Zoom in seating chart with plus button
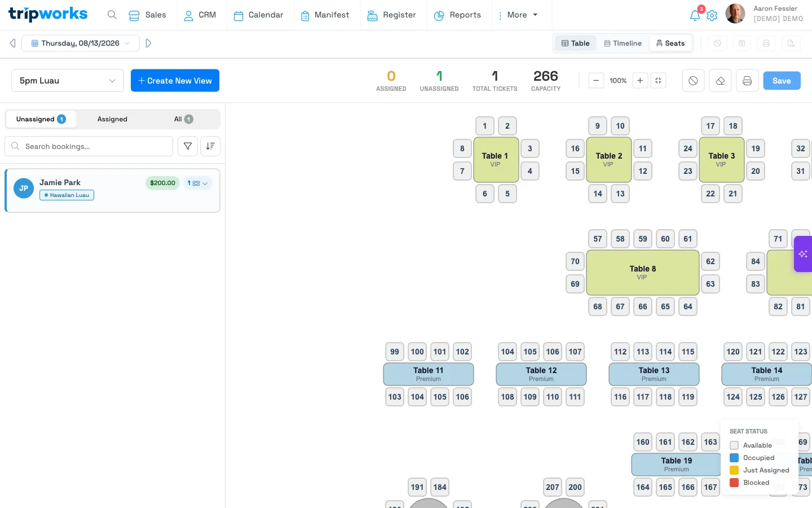Image resolution: width=812 pixels, height=508 pixels. point(640,81)
